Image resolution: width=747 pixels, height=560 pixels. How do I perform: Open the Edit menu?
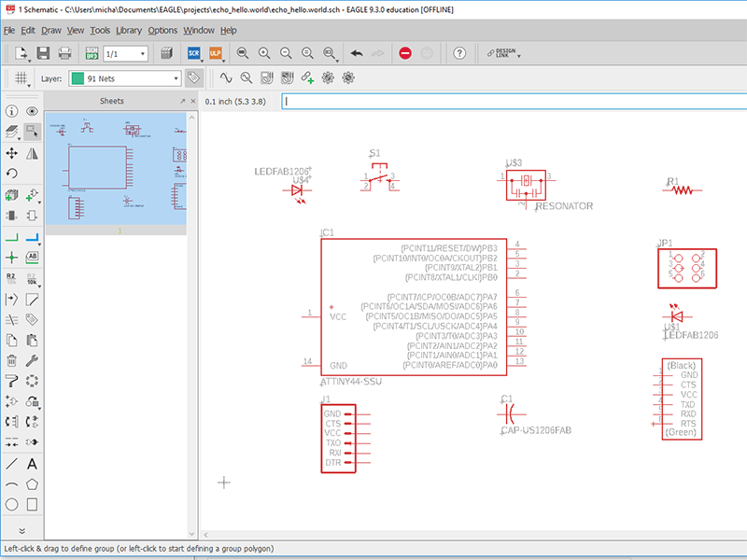(28, 31)
